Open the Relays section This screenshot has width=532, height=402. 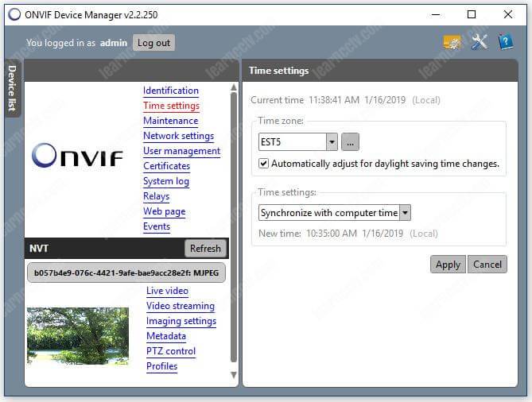157,196
